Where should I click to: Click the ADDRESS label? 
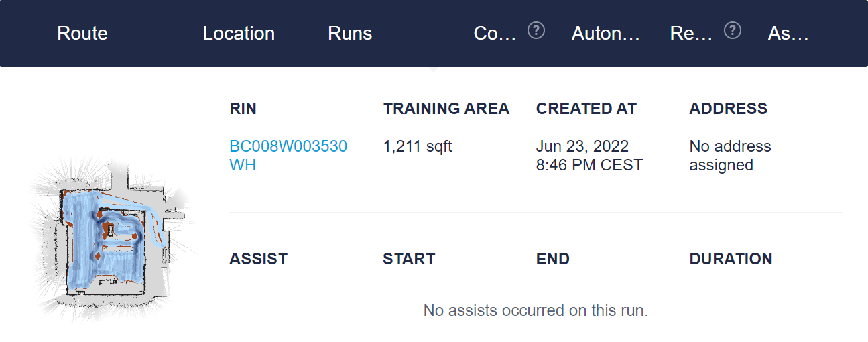coord(728,109)
